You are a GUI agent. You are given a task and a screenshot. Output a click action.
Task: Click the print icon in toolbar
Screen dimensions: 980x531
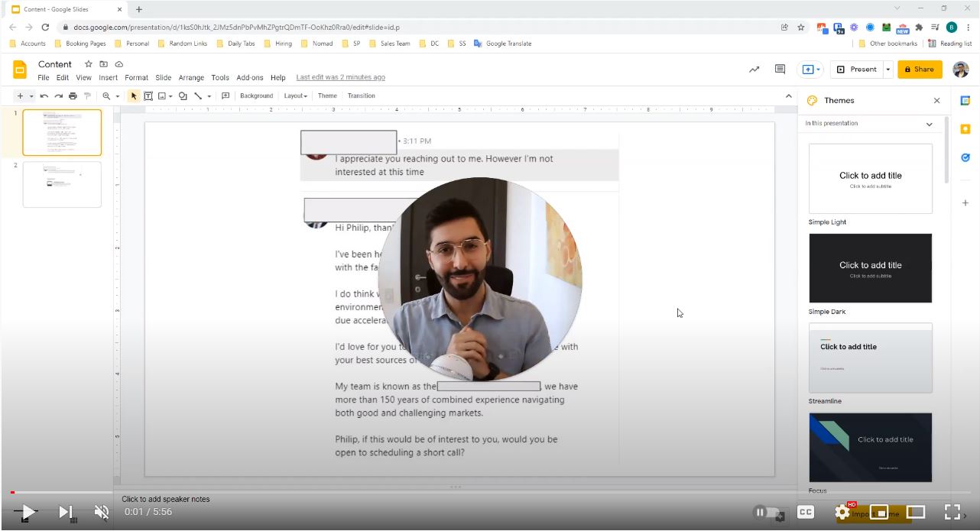(73, 96)
